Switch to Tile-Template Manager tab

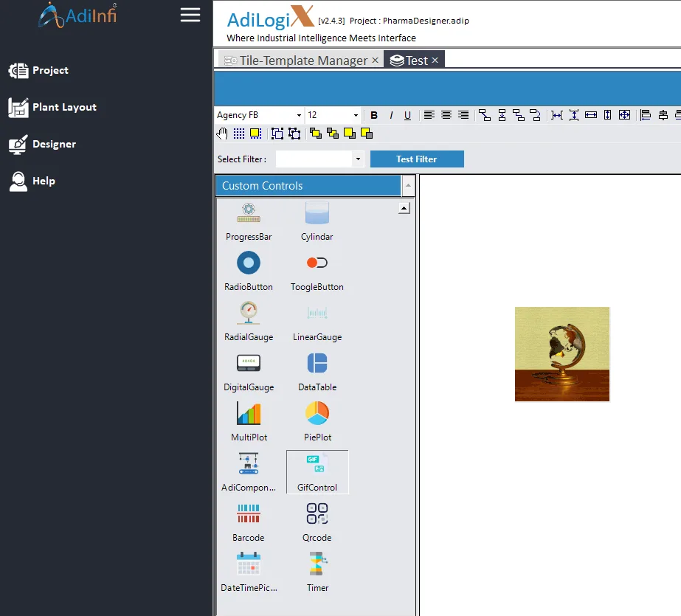300,60
